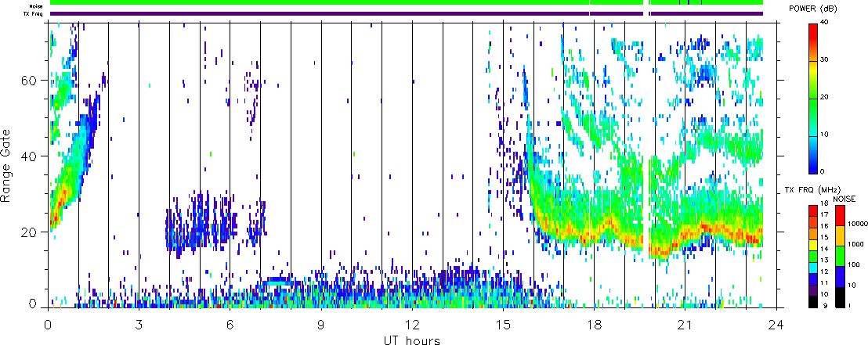
Task: Click the UT hours axis title
Action: pyautogui.click(x=412, y=340)
